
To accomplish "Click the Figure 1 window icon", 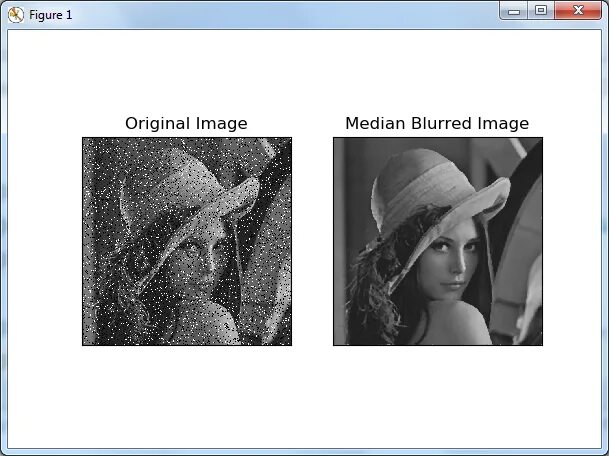I will (x=16, y=15).
